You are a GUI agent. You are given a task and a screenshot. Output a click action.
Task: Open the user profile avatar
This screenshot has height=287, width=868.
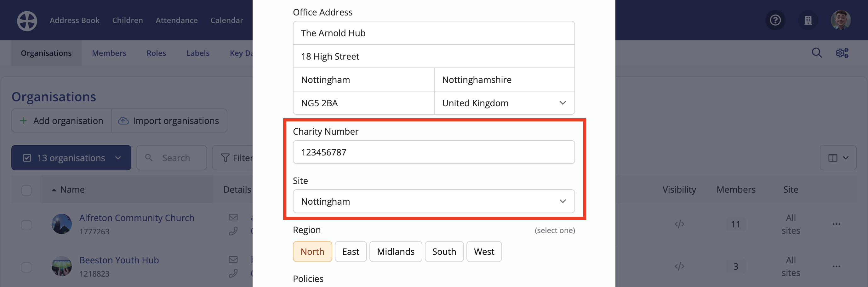841,20
